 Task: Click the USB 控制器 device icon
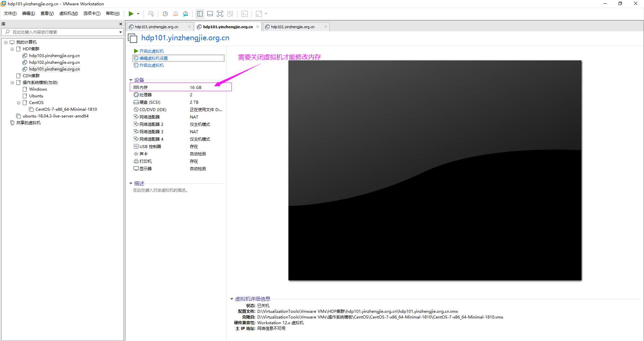click(x=136, y=146)
